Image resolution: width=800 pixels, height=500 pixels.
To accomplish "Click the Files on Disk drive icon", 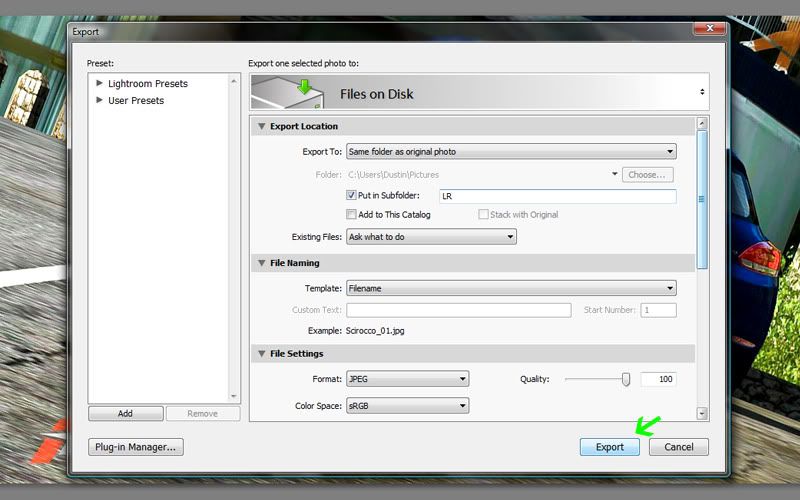I will pos(288,92).
